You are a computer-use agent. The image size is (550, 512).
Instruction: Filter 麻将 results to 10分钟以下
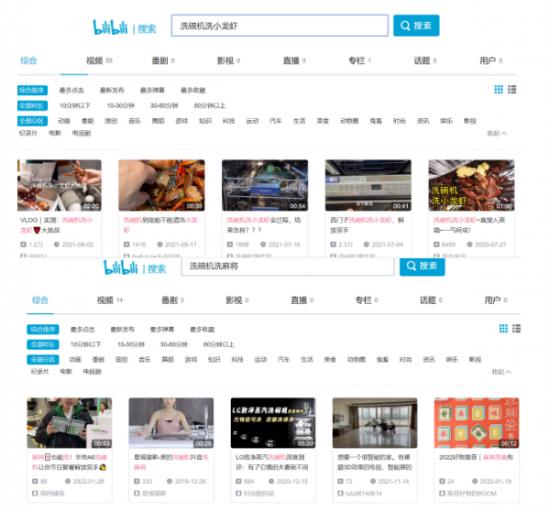[86, 344]
